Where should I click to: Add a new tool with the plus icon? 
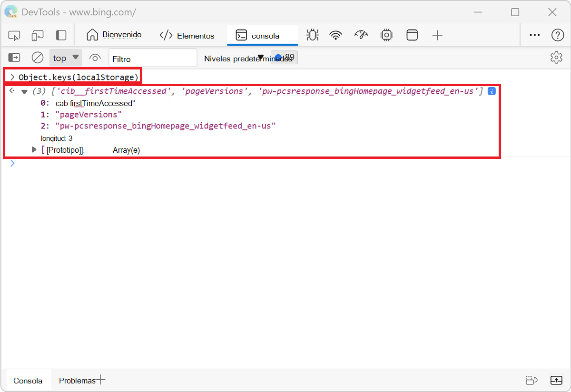437,35
